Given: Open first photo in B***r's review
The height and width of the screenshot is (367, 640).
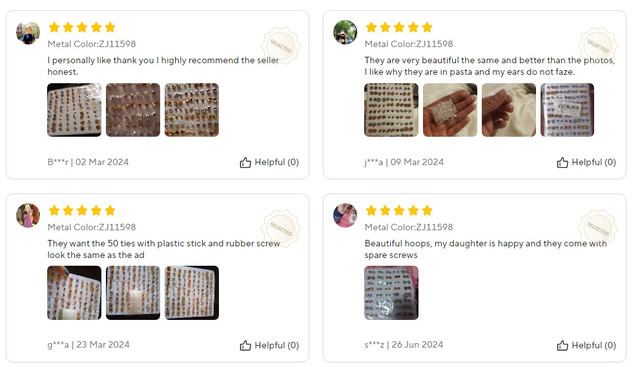Looking at the screenshot, I should [x=74, y=110].
